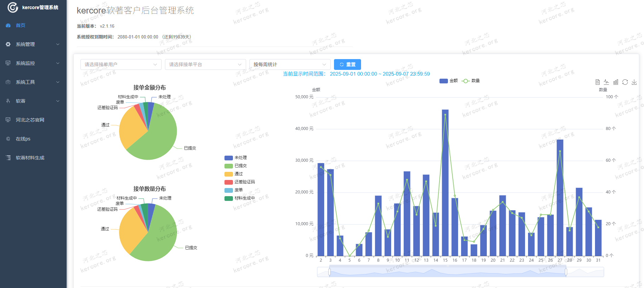Click the 在线ps sidebar icon
Image resolution: width=644 pixels, height=288 pixels.
click(x=8, y=139)
